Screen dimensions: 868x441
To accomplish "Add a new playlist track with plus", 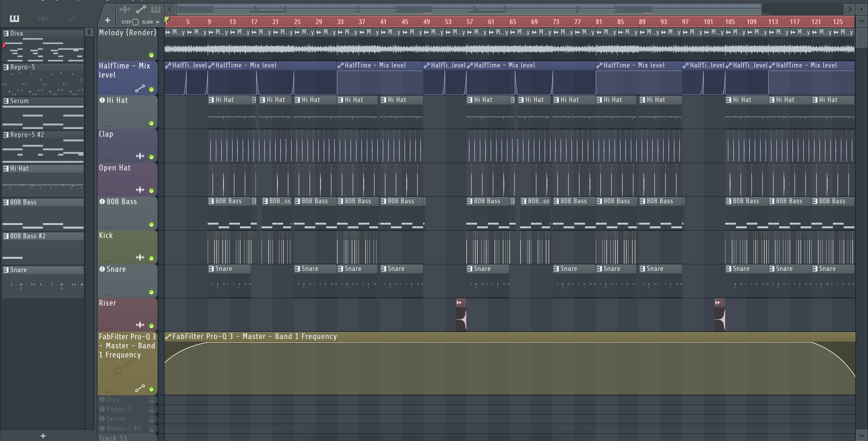I will (107, 21).
